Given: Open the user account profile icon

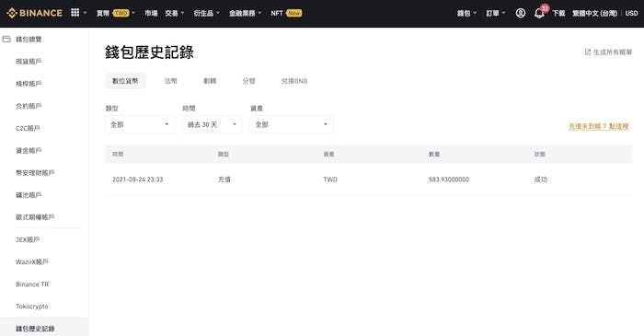Looking at the screenshot, I should click(521, 13).
